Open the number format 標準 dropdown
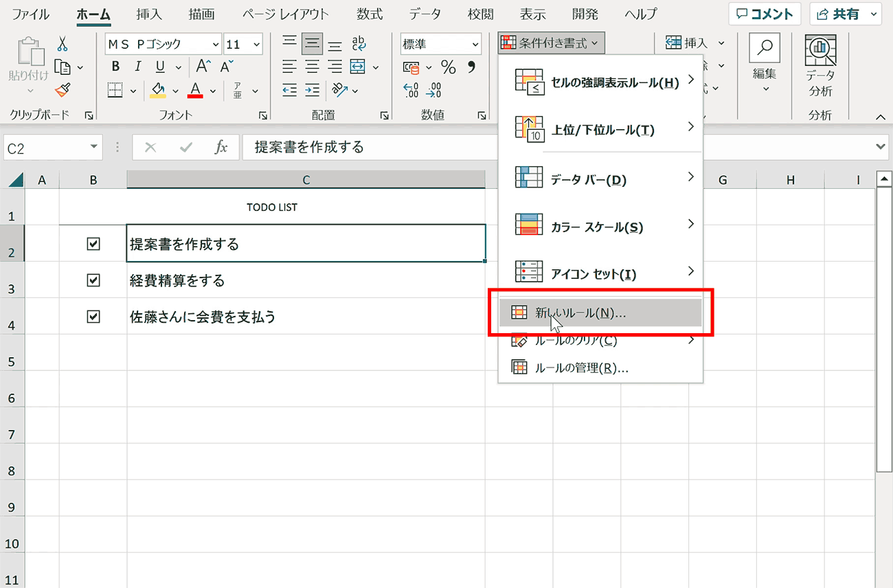Viewport: 893px width, 588px height. [x=475, y=45]
